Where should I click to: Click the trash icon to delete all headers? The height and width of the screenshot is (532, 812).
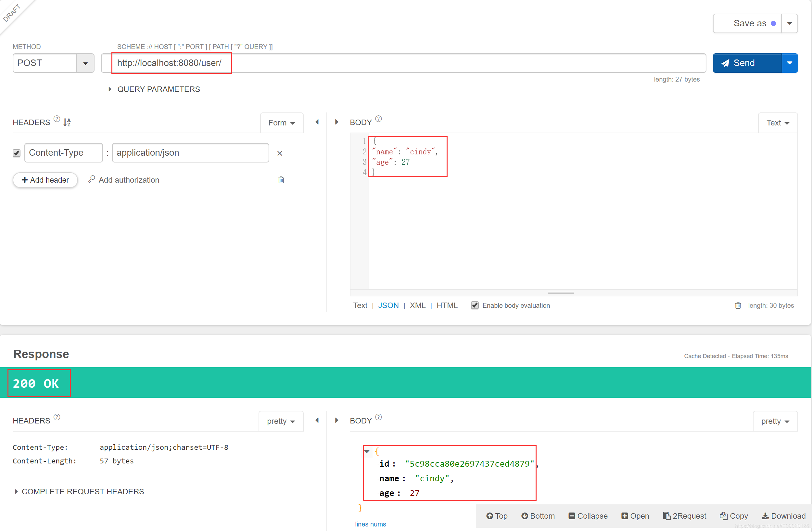pyautogui.click(x=281, y=180)
